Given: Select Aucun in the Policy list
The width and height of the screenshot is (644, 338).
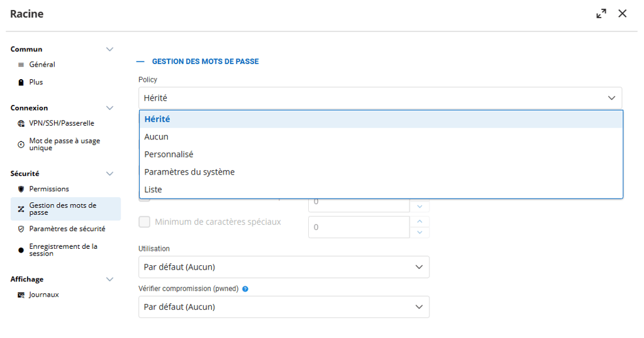Looking at the screenshot, I should (x=381, y=137).
